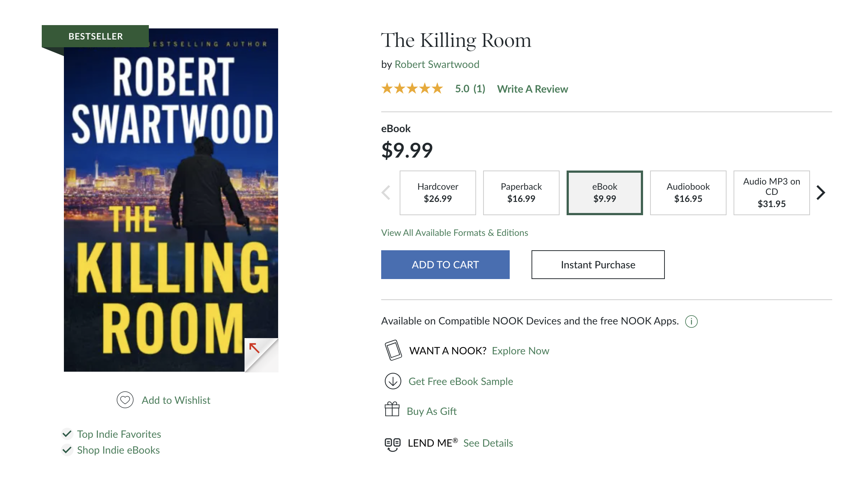
Task: Select the eBook $9.99 format tab
Action: (x=605, y=193)
